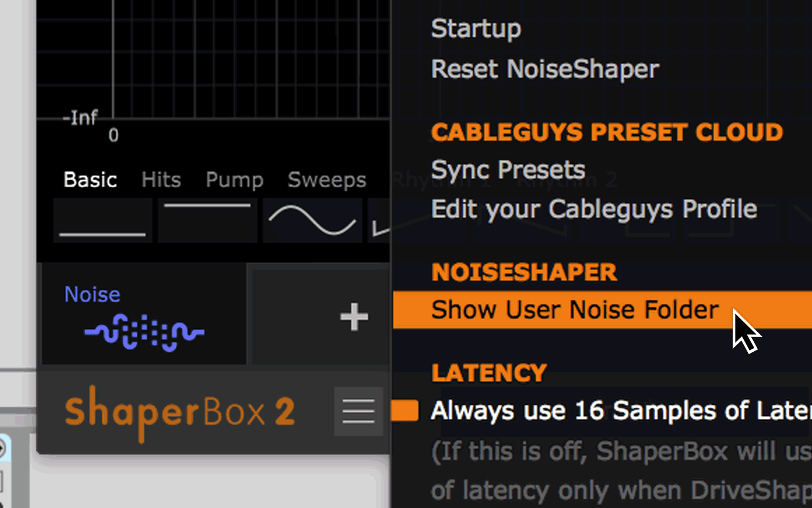Choose Reset NoiseShaper menu entry

click(544, 69)
